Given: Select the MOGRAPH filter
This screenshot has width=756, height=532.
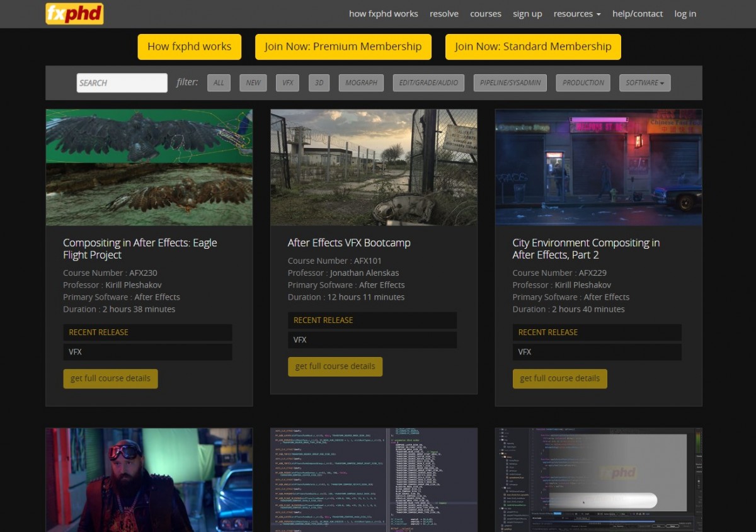Looking at the screenshot, I should (361, 82).
